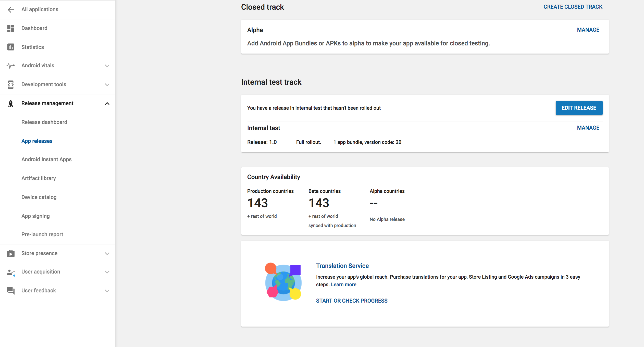Screen dimensions: 644x347
Task: Click the 'Full rollout.' text
Action: (x=308, y=142)
